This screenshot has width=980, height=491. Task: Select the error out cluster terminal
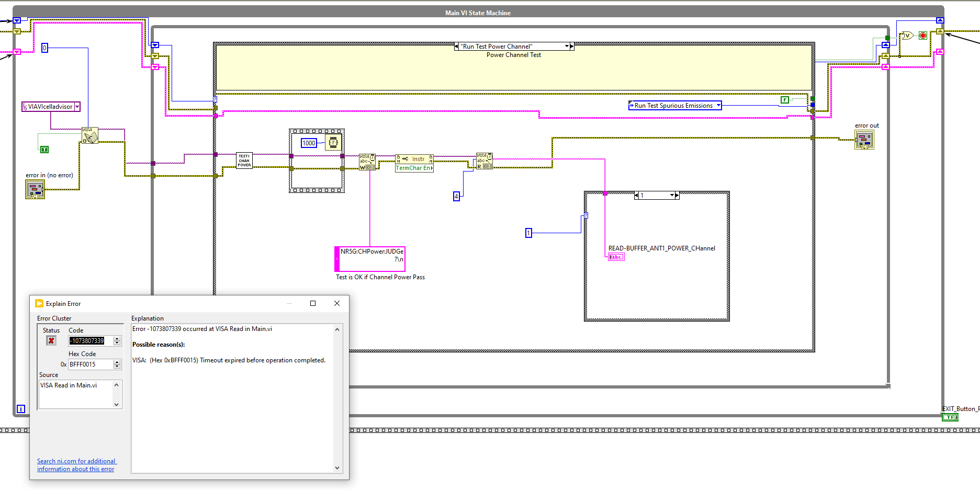864,140
